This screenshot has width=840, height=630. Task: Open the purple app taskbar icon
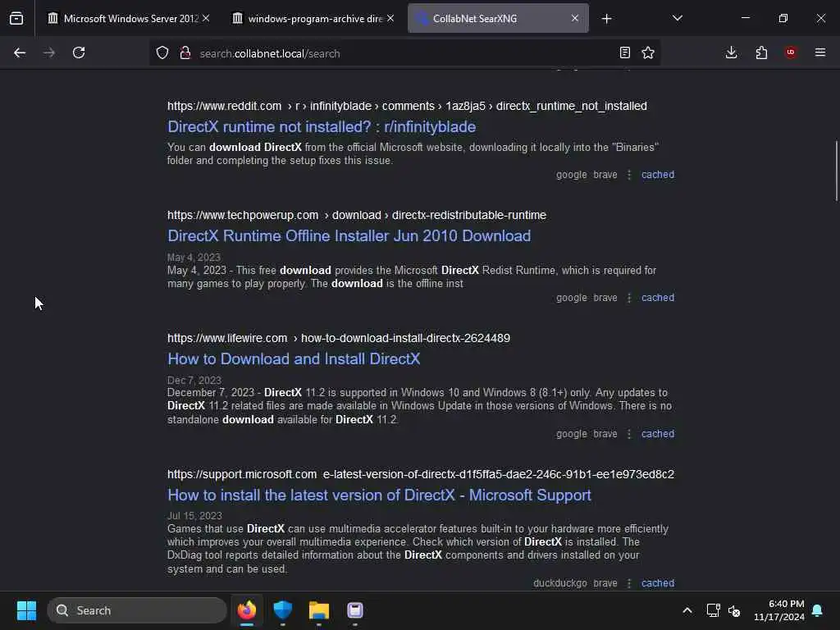pos(354,610)
